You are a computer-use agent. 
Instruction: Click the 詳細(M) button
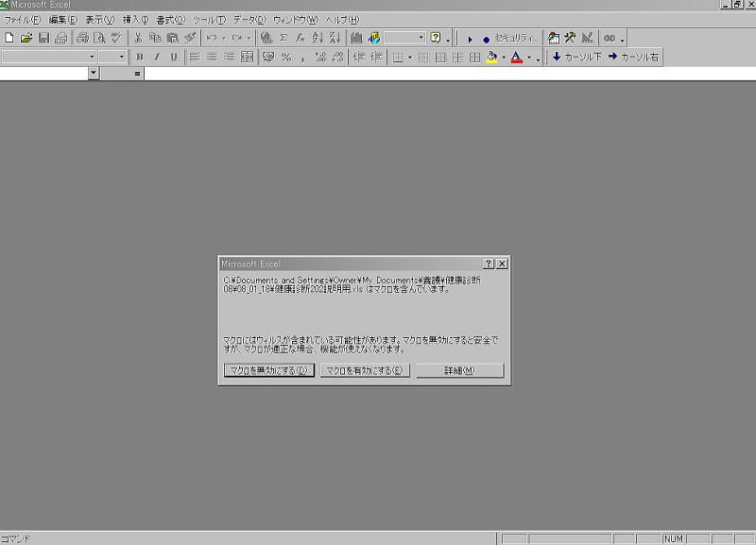pyautogui.click(x=460, y=370)
